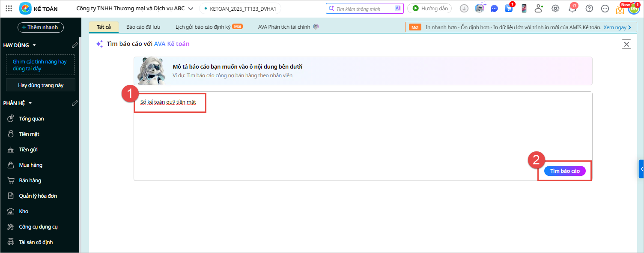
Task: Click the Hướng dẫn button
Action: (429, 8)
